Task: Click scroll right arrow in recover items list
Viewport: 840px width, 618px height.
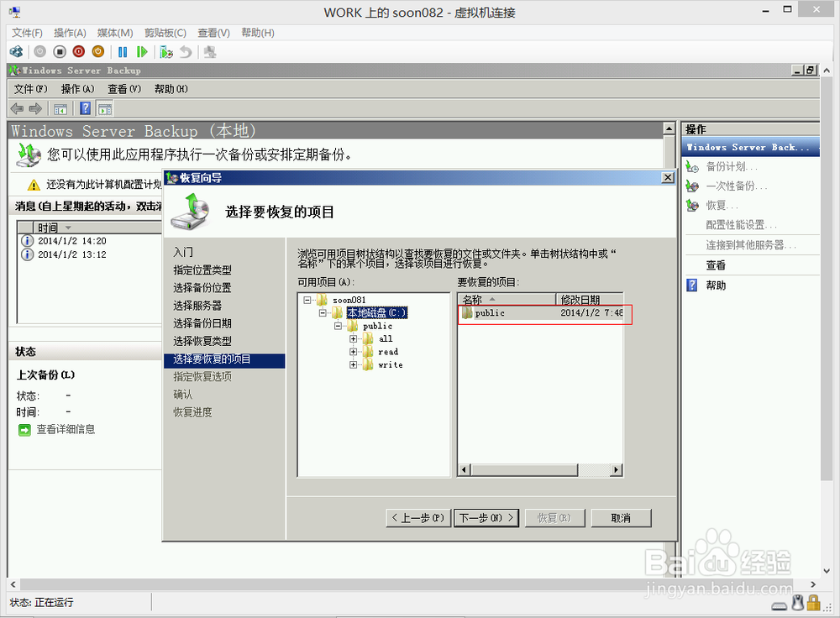Action: [x=616, y=469]
